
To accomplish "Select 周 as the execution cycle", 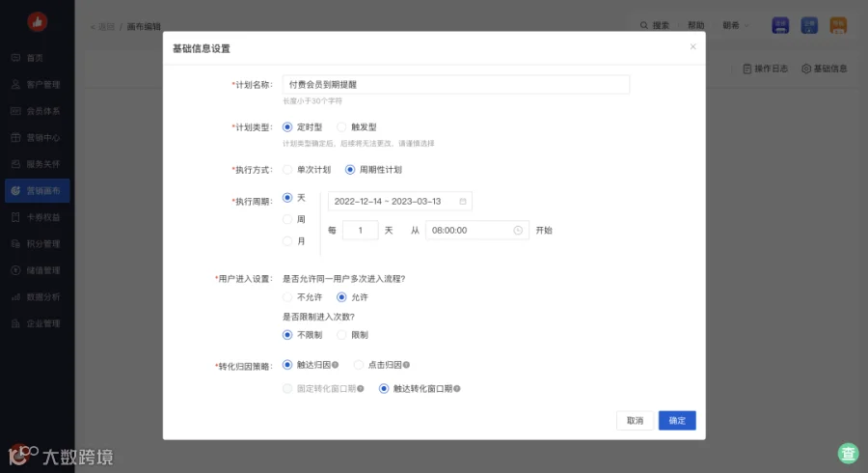I will tap(287, 219).
